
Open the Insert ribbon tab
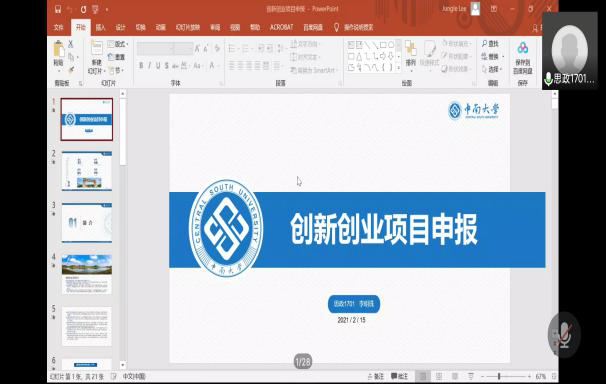point(100,27)
